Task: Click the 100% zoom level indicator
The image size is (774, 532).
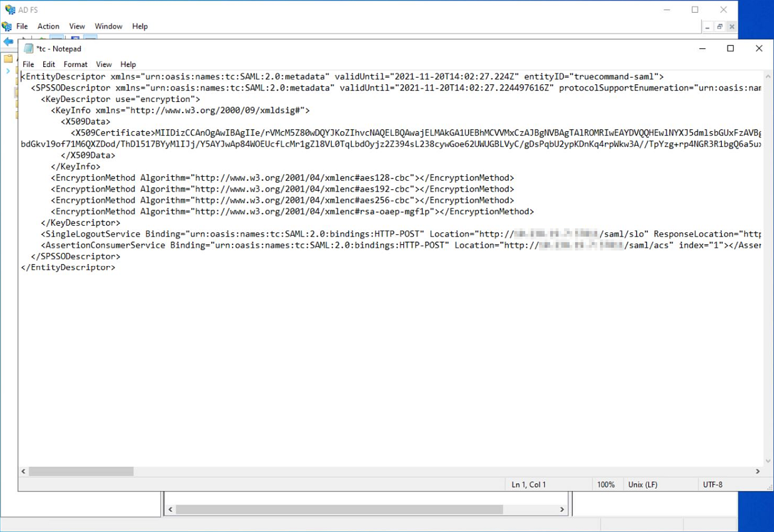Action: (607, 484)
